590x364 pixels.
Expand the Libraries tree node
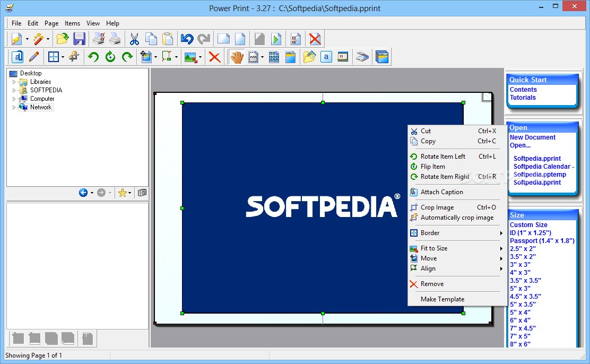tap(14, 82)
